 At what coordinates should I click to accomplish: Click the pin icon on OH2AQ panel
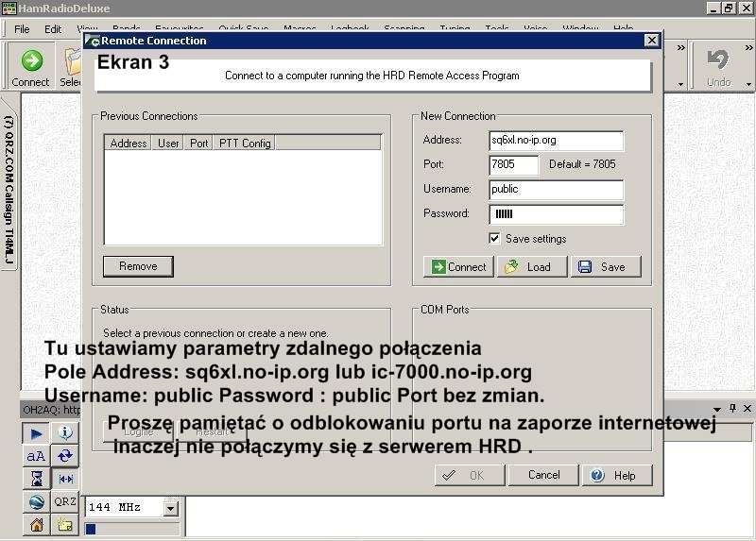point(732,408)
